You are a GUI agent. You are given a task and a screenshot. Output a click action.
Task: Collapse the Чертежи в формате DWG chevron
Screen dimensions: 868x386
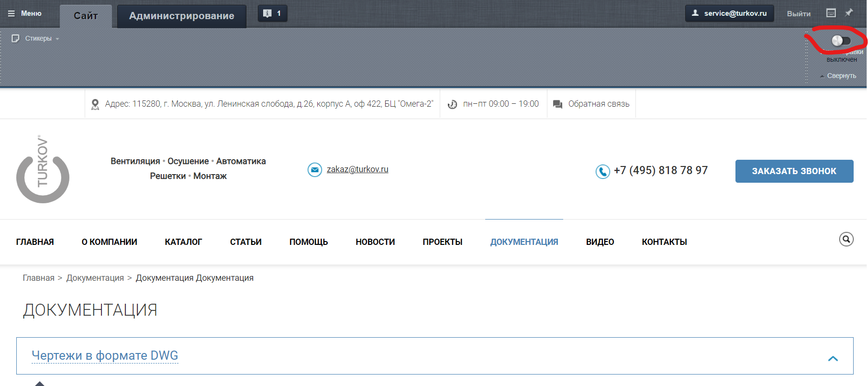coord(833,358)
